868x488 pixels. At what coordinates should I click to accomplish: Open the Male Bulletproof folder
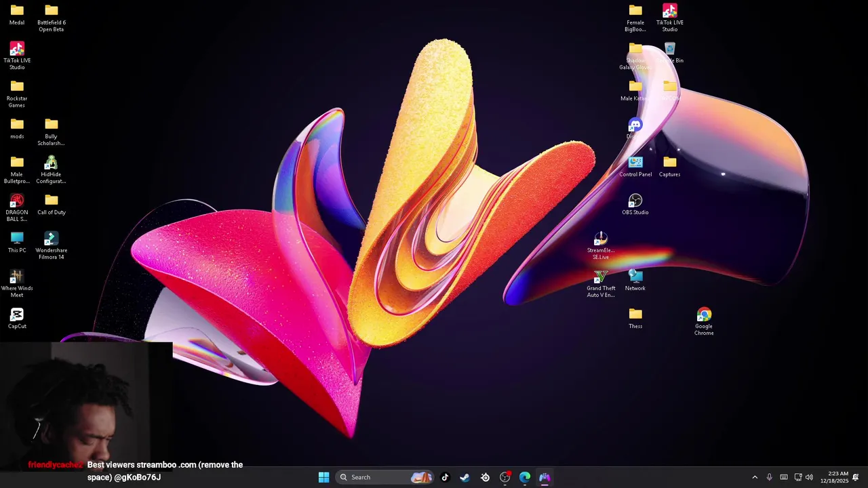[17, 169]
